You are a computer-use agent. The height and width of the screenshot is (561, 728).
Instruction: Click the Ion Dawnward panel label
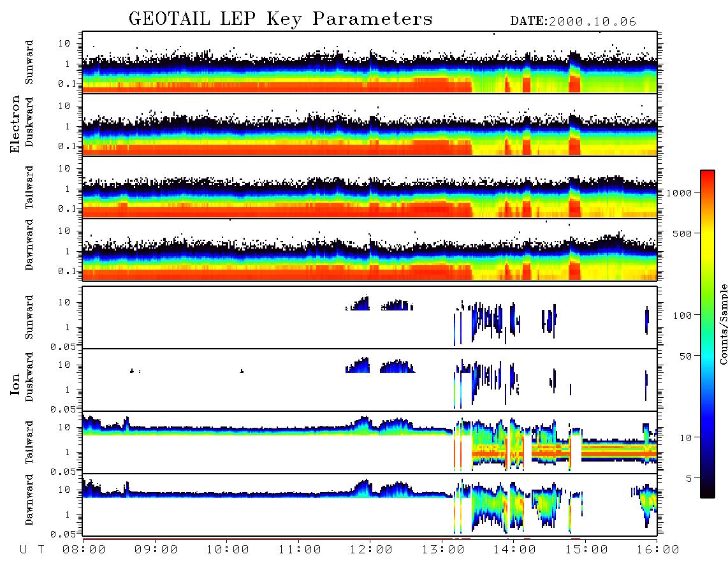[x=29, y=500]
